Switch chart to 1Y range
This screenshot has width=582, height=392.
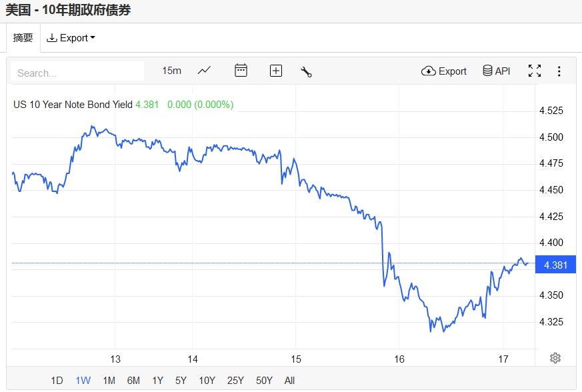point(157,381)
